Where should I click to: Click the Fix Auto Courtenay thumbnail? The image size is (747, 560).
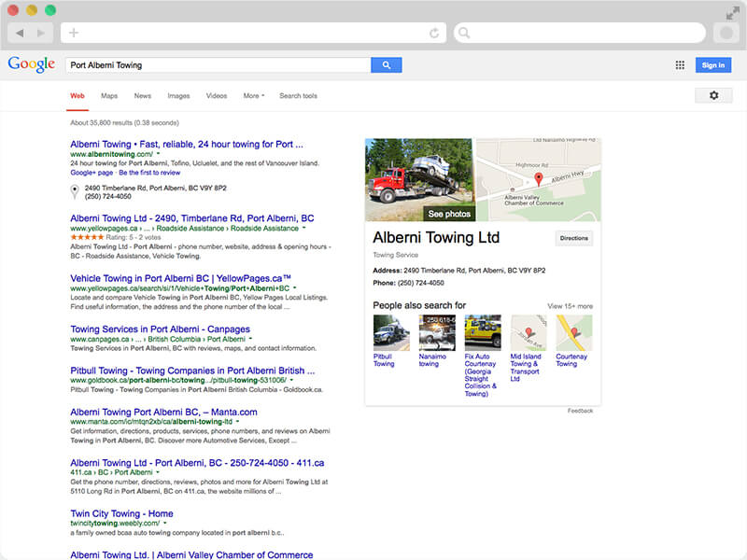[483, 332]
